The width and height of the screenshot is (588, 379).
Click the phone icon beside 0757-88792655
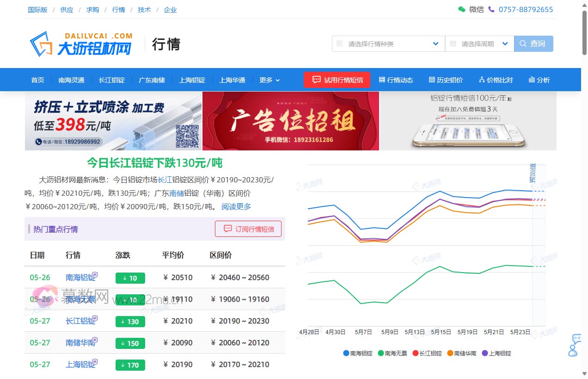click(491, 9)
